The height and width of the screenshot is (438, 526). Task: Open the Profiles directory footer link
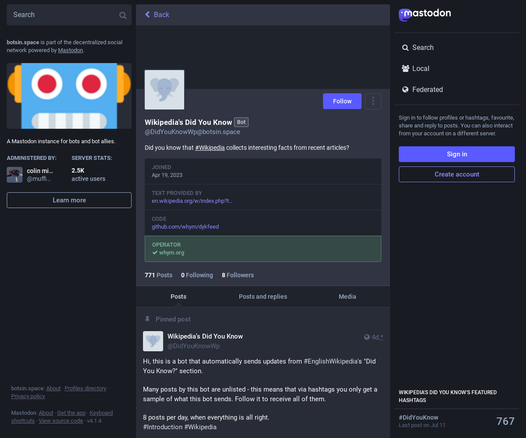pyautogui.click(x=85, y=388)
